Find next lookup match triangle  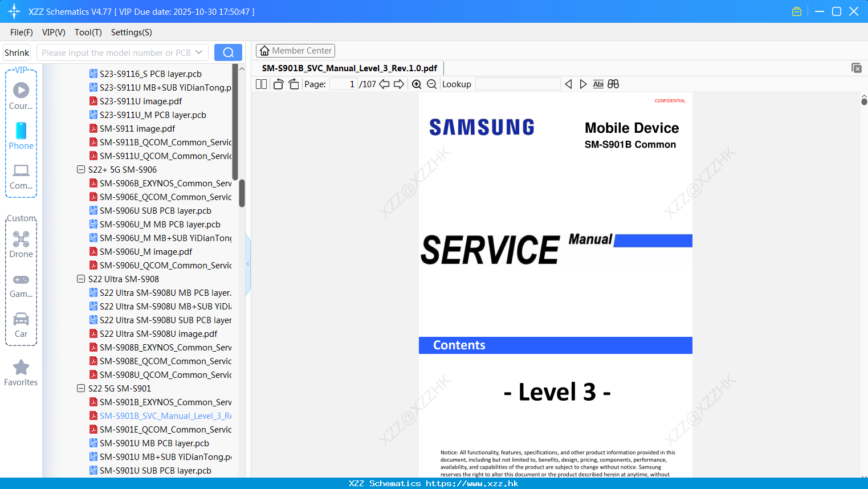[583, 84]
